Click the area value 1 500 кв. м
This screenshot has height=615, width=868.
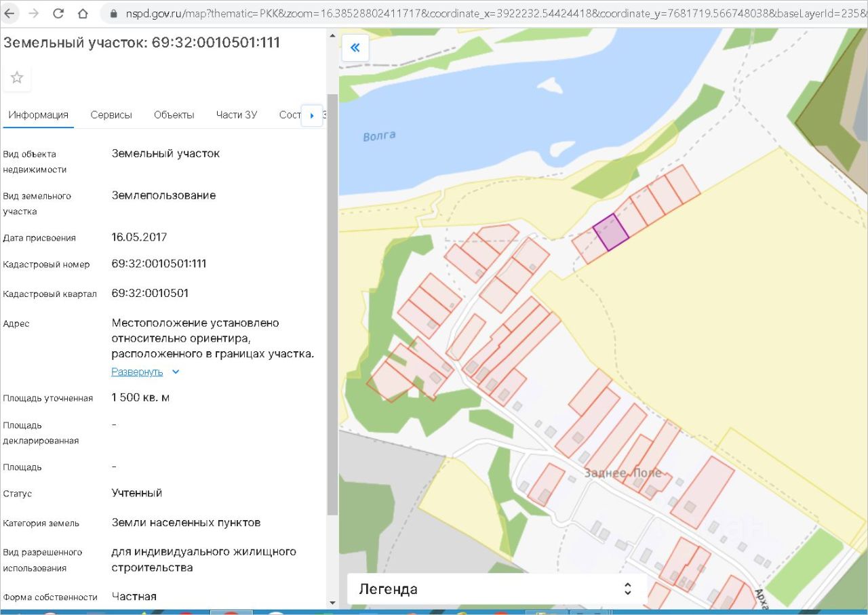coord(140,397)
